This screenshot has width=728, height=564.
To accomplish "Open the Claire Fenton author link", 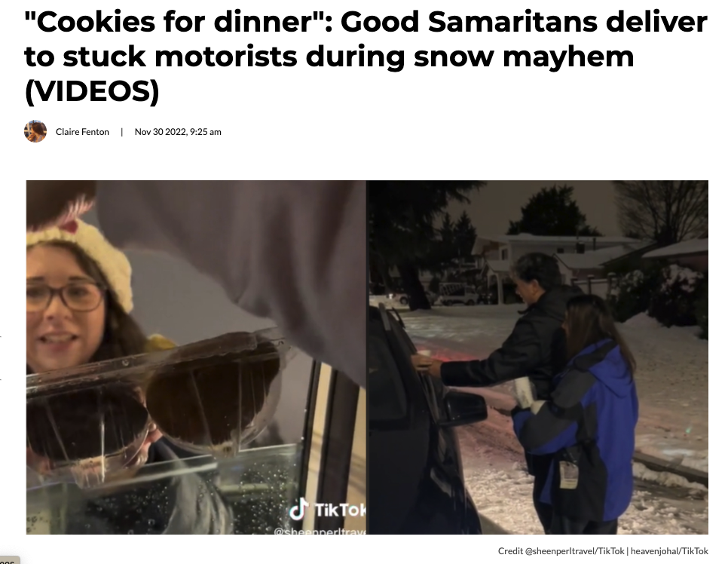I will pos(82,132).
